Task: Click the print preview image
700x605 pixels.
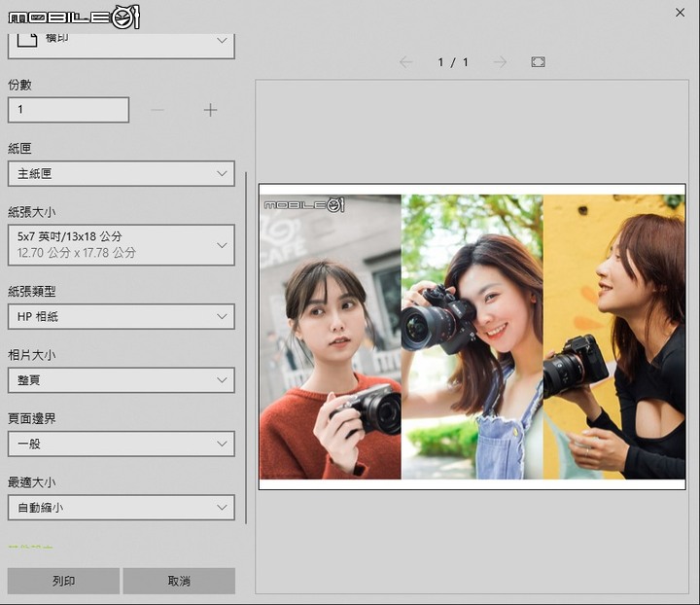Action: point(472,337)
